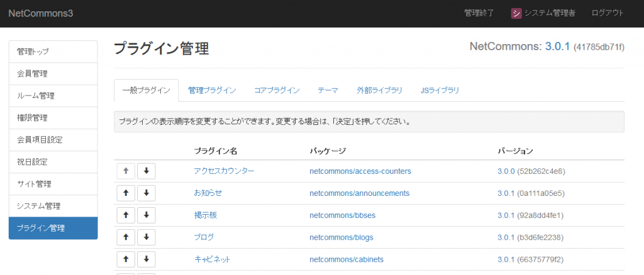
Task: Click version 3.0.1 of blogs
Action: (x=506, y=237)
